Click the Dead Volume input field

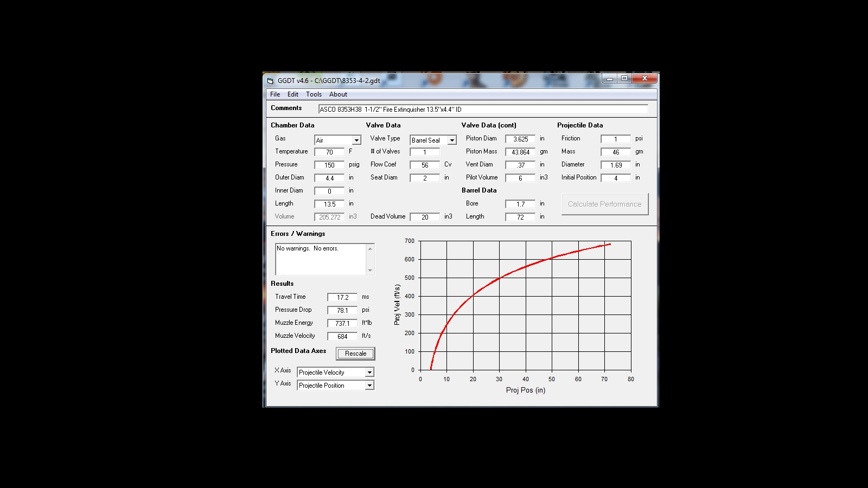pyautogui.click(x=425, y=217)
